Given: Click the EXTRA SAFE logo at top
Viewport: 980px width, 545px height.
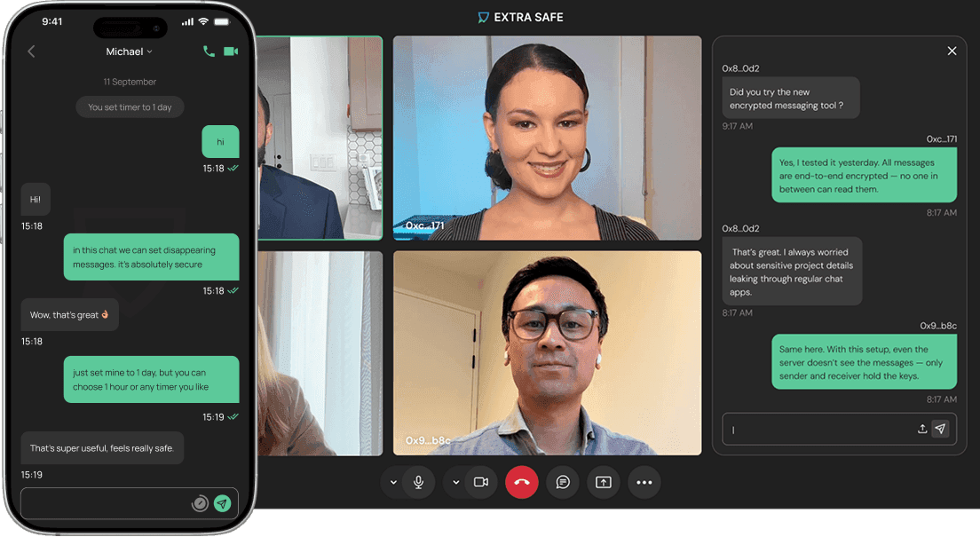Looking at the screenshot, I should (x=520, y=17).
